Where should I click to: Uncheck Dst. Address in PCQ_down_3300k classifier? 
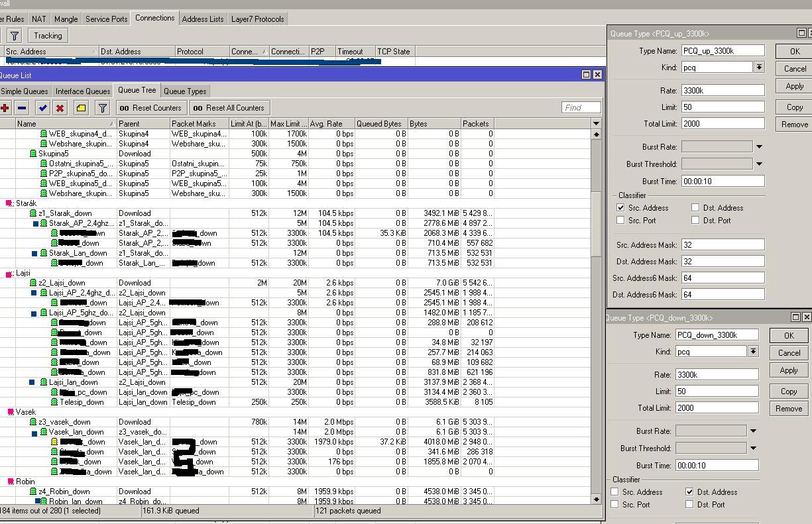[689, 492]
